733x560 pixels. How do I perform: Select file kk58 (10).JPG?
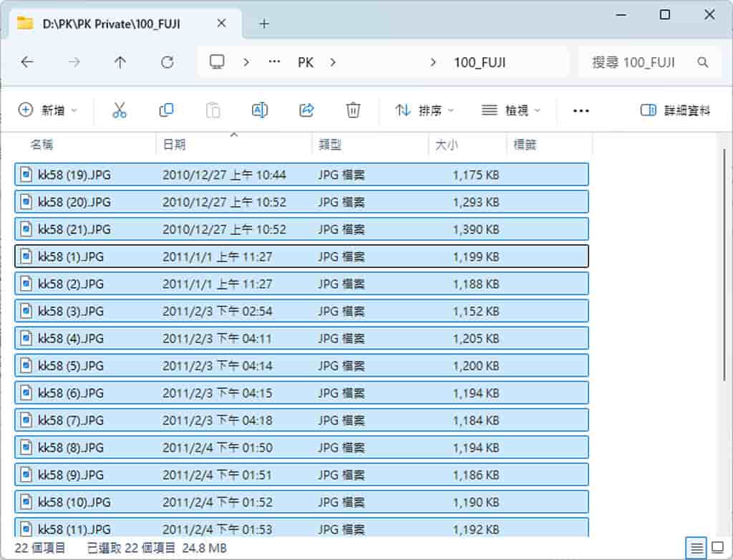[x=301, y=502]
